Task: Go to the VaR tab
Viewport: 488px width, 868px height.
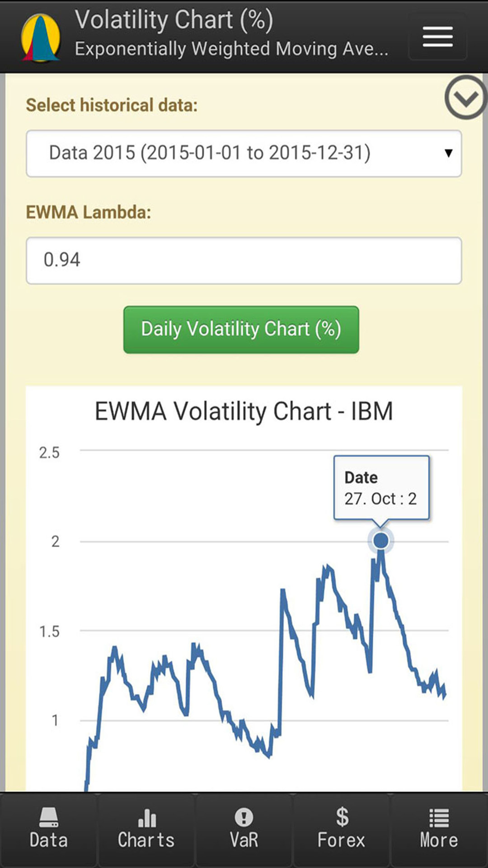Action: click(x=244, y=830)
